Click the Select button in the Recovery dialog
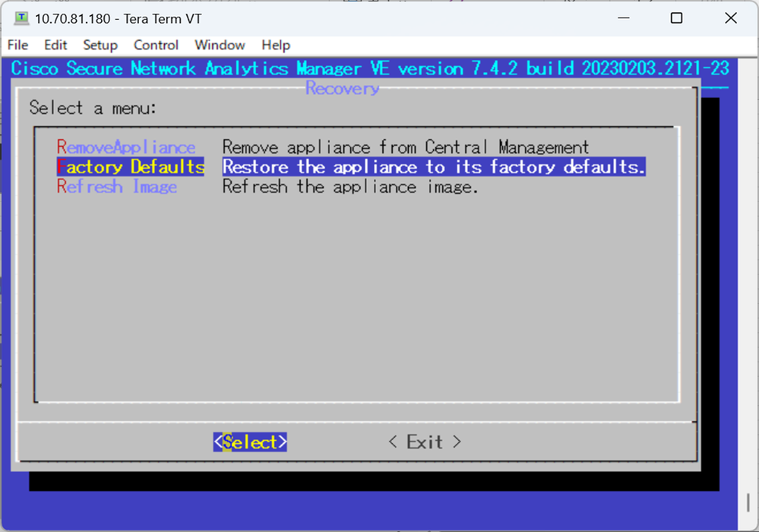This screenshot has height=532, width=759. coord(250,442)
